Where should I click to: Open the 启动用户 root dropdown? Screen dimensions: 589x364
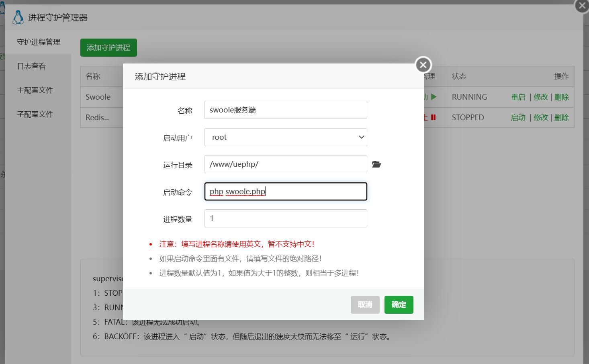point(286,137)
